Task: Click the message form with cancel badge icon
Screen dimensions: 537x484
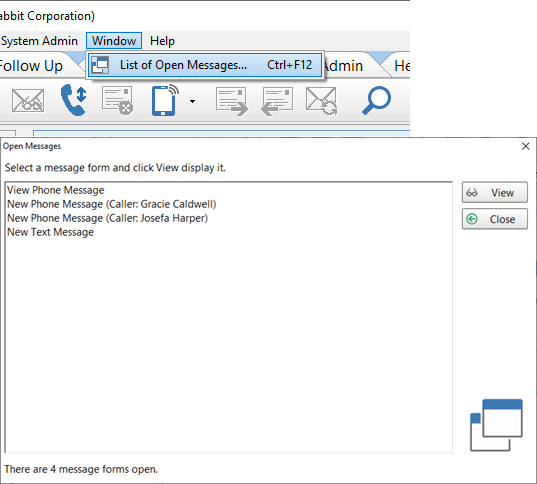Action: 118,100
